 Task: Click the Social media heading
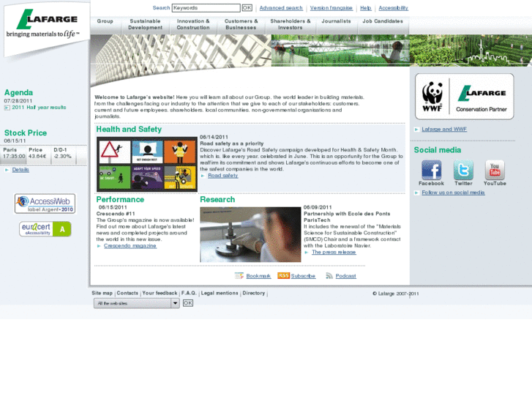click(x=438, y=150)
